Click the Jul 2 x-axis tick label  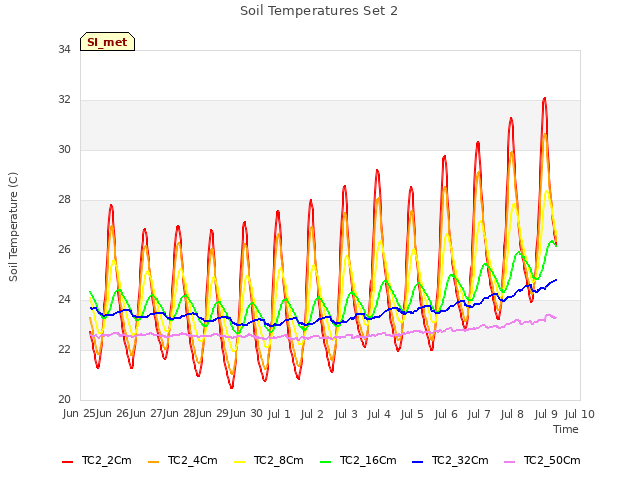coord(312,414)
